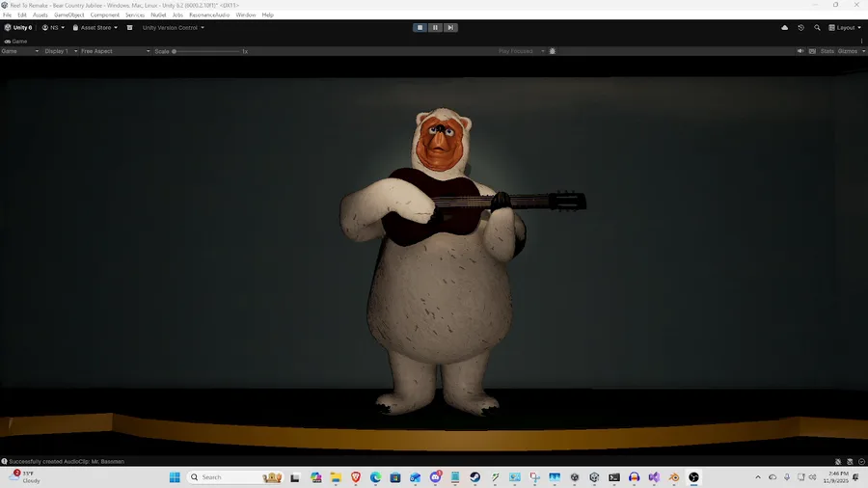Open Steam from the taskbar
This screenshot has height=488, width=868.
point(475,477)
